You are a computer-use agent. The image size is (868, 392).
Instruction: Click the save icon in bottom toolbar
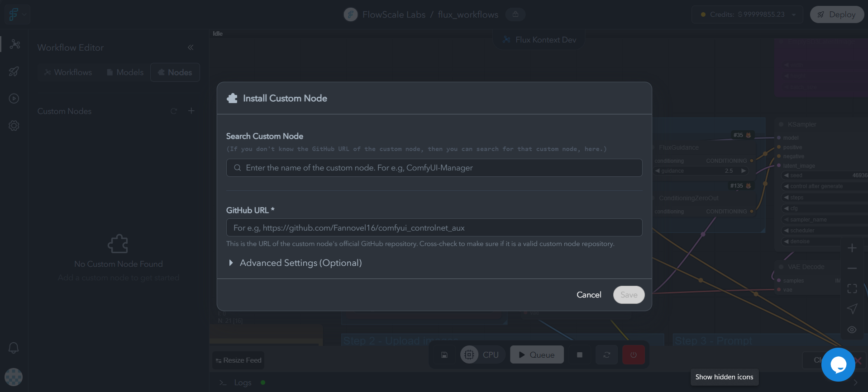(x=444, y=355)
